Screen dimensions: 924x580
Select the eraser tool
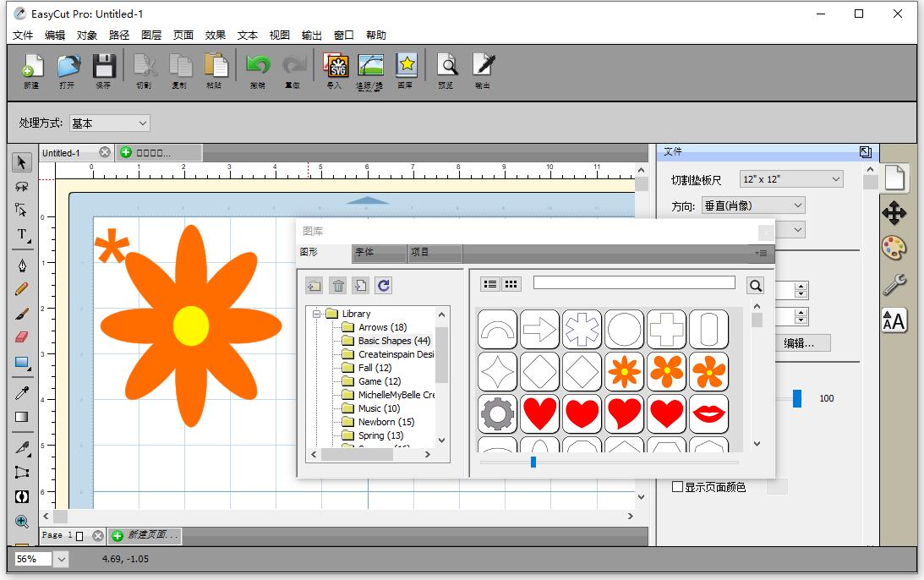pos(22,337)
